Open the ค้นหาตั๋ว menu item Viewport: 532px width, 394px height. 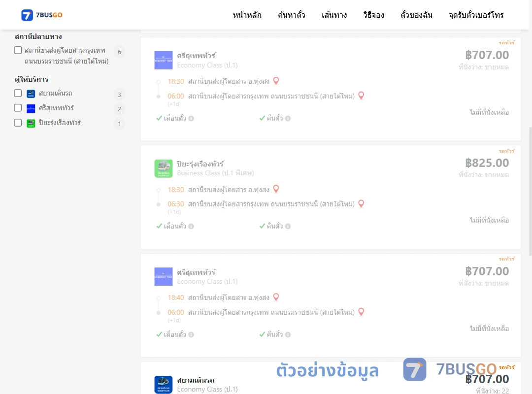point(292,15)
